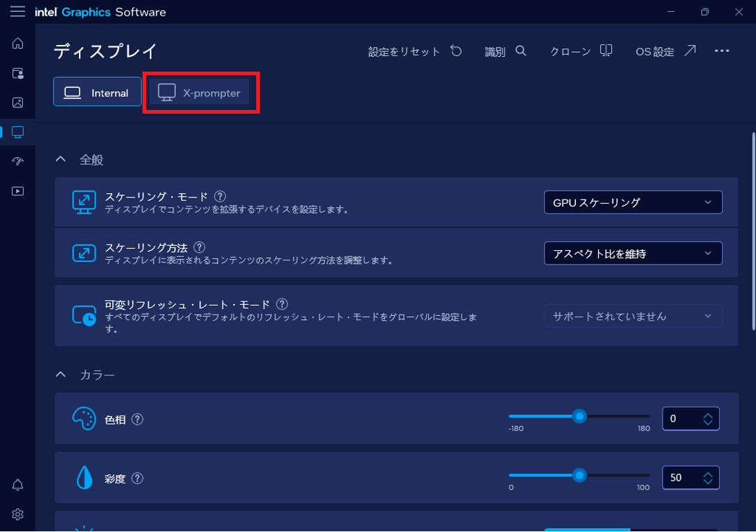
Task: Click the 色相 palette icon
Action: coord(84,418)
